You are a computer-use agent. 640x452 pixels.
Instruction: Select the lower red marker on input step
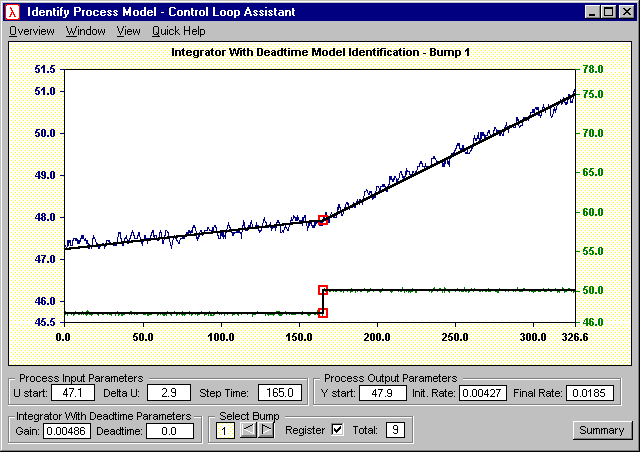323,313
